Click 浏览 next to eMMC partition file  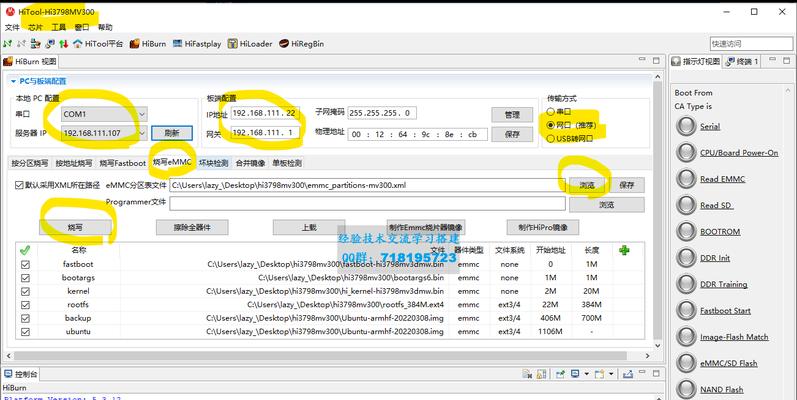click(x=587, y=185)
